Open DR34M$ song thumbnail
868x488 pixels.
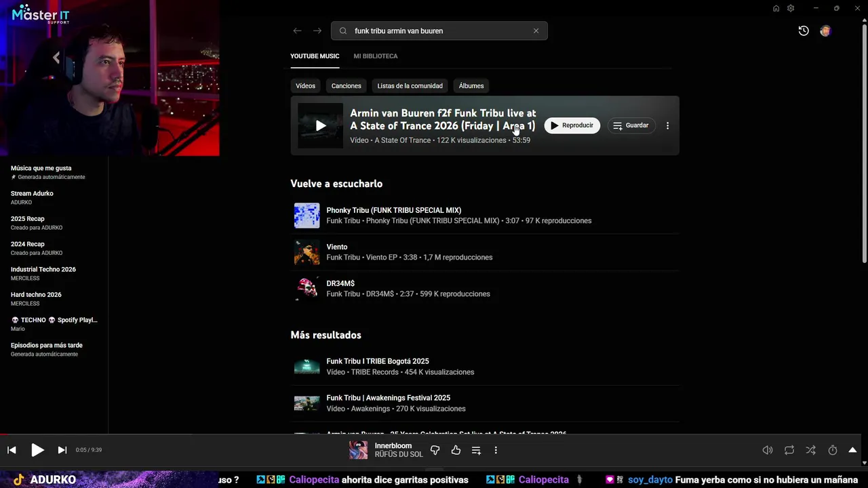307,289
